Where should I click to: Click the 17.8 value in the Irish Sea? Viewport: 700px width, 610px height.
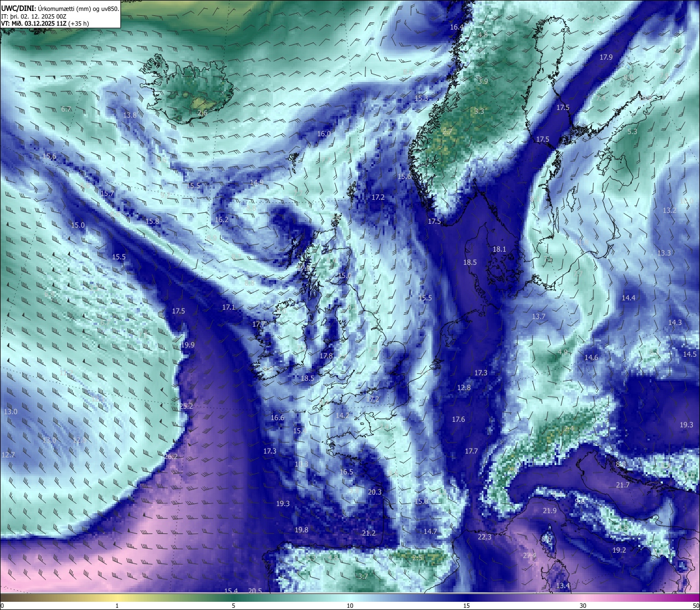[x=326, y=356]
